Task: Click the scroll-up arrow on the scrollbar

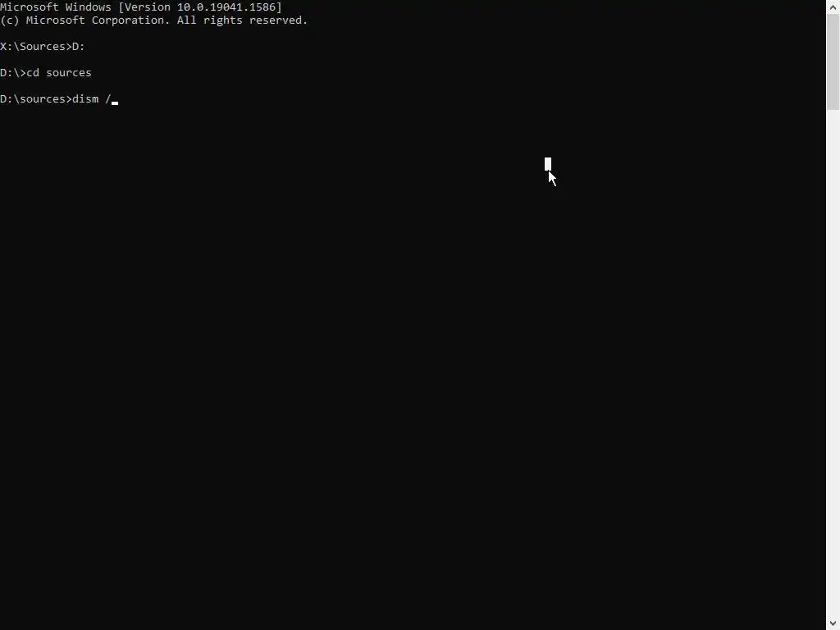Action: click(x=833, y=7)
